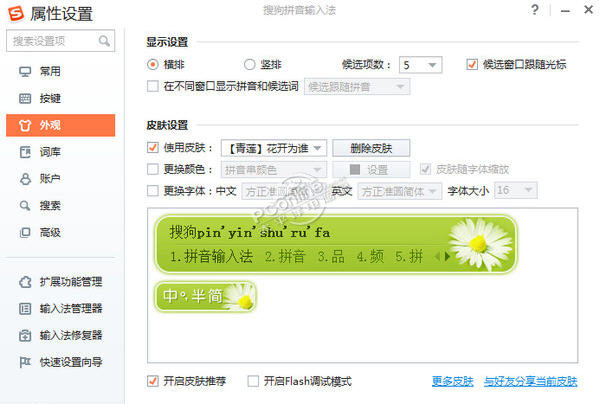This screenshot has height=404, width=600.
Task: Click the magnifier icon beside 搜索 in sidebar
Action: click(25, 205)
